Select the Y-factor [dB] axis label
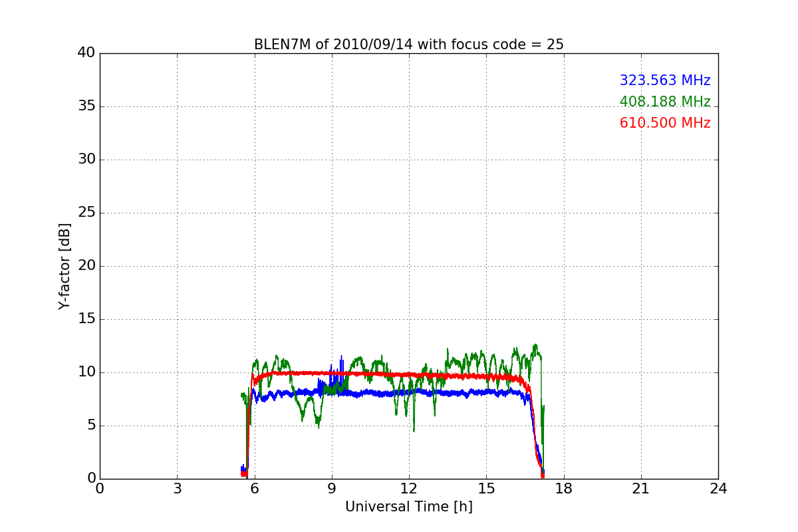This screenshot has width=798, height=532. [x=65, y=266]
